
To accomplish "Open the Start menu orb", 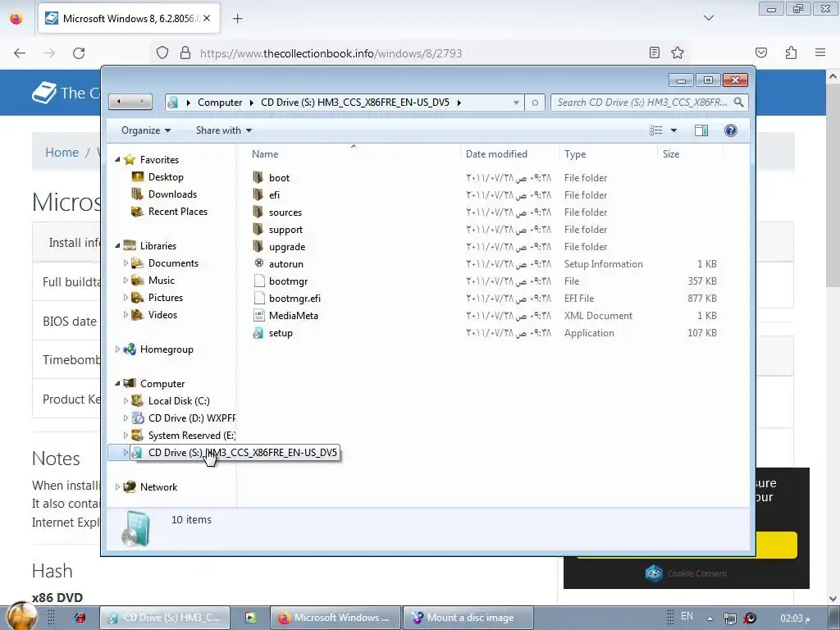I will tap(21, 616).
